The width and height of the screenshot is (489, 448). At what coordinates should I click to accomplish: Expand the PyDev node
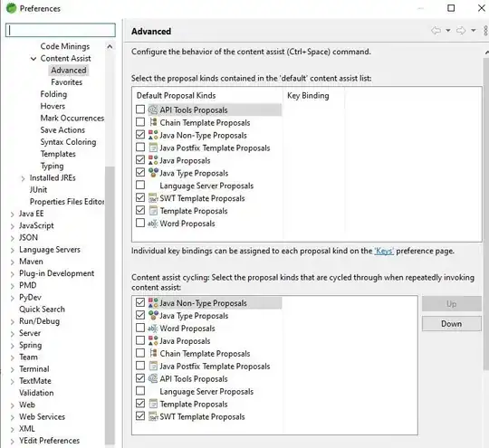(x=12, y=298)
